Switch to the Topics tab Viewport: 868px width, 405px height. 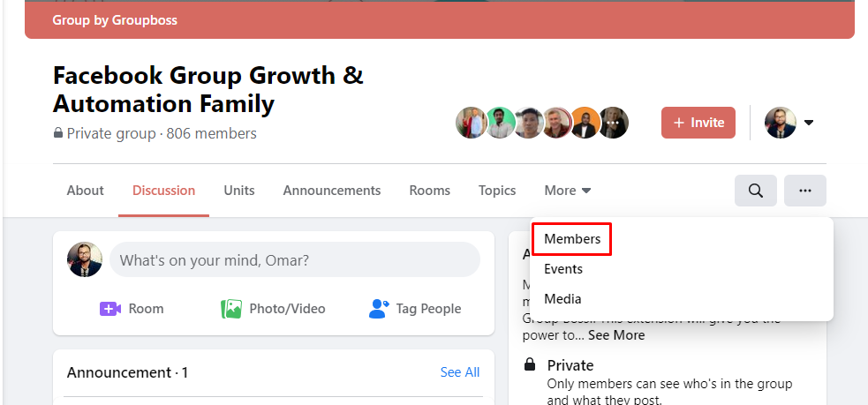(497, 191)
